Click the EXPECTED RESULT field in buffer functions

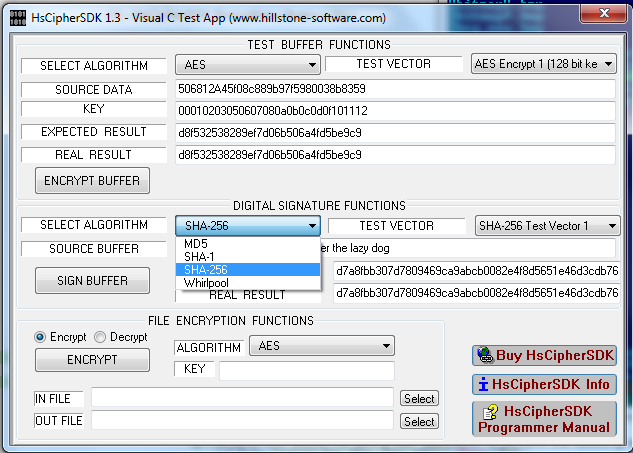tap(395, 133)
